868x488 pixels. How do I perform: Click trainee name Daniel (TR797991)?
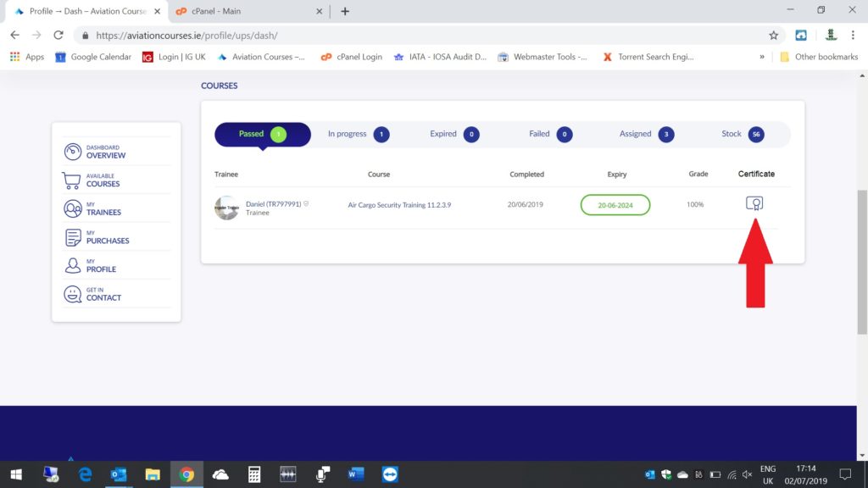click(273, 204)
